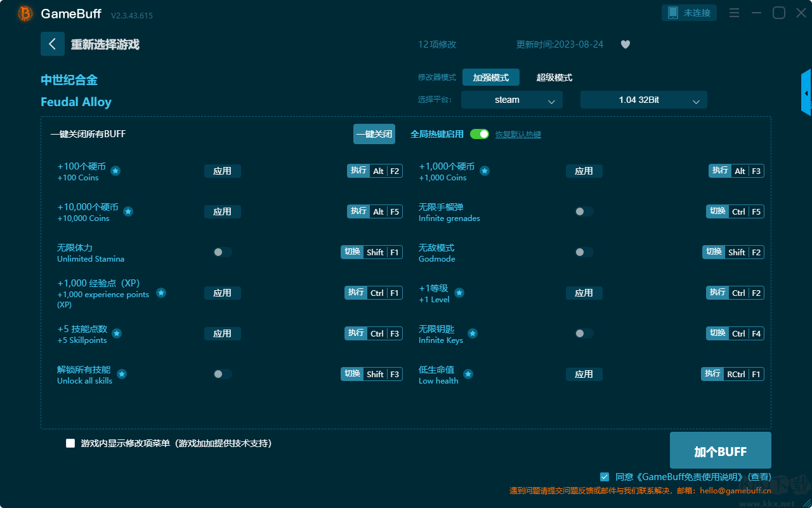Image resolution: width=812 pixels, height=508 pixels.
Task: Go back using the arrow button
Action: [53, 44]
